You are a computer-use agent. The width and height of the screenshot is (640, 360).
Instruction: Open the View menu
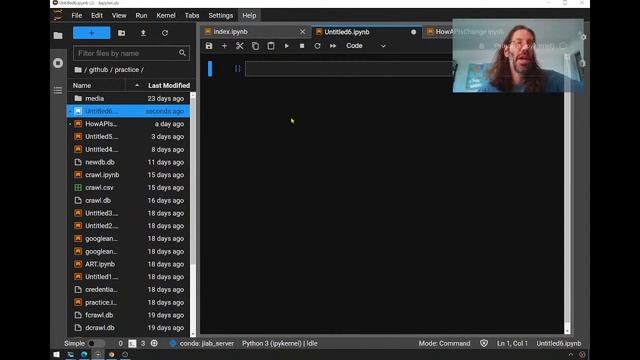pyautogui.click(x=119, y=16)
